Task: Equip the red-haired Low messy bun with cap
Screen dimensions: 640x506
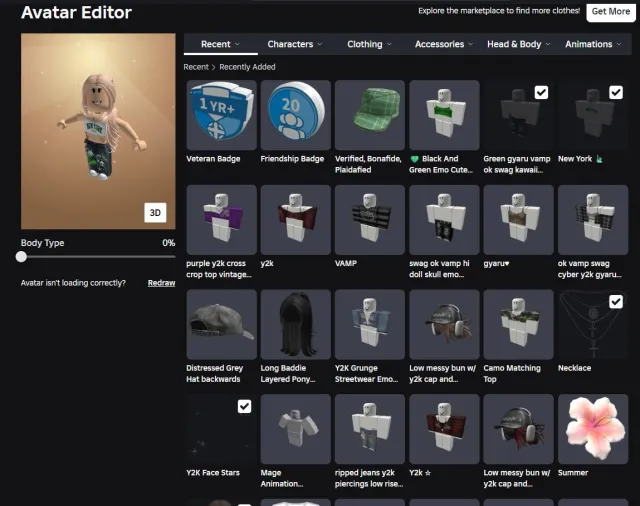Action: point(519,429)
